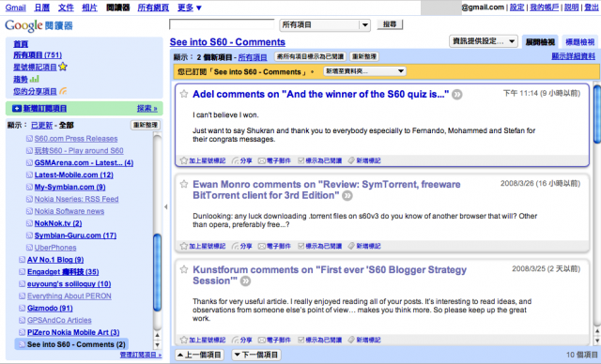601x364 pixels.
Task: Open the 登出 sign out link
Action: pos(591,8)
